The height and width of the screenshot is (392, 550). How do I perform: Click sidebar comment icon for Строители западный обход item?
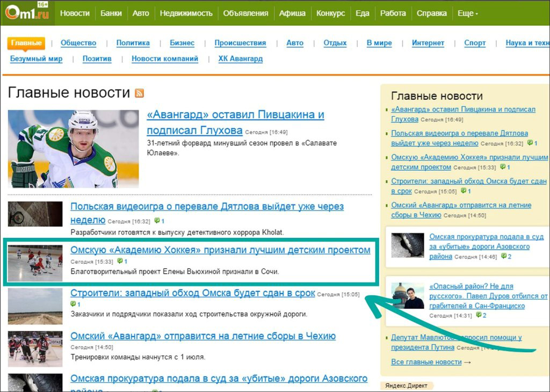pos(464,191)
